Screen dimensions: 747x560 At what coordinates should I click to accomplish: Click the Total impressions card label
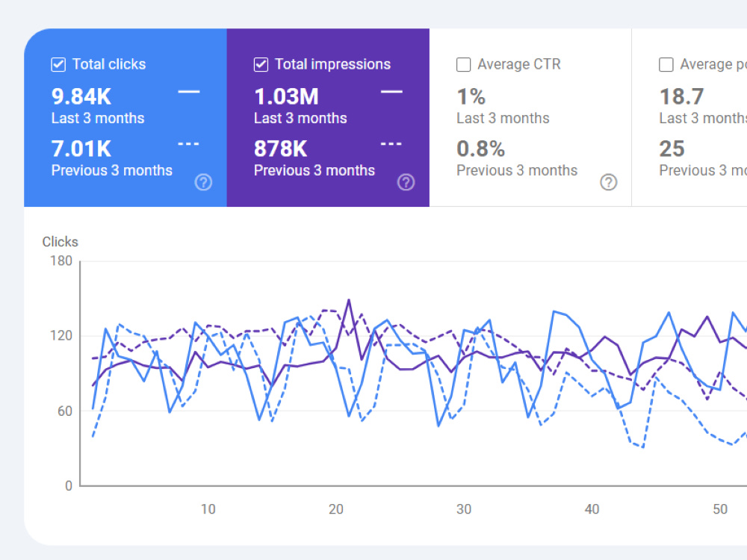tap(333, 64)
